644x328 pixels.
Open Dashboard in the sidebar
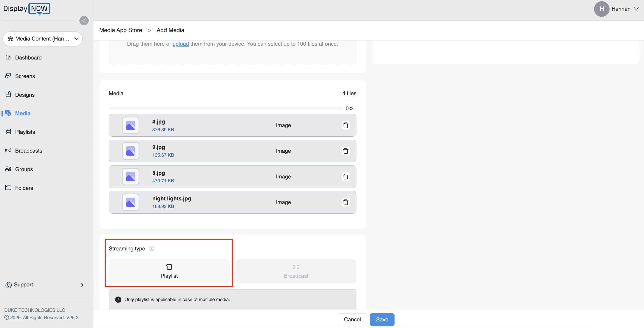coord(28,58)
